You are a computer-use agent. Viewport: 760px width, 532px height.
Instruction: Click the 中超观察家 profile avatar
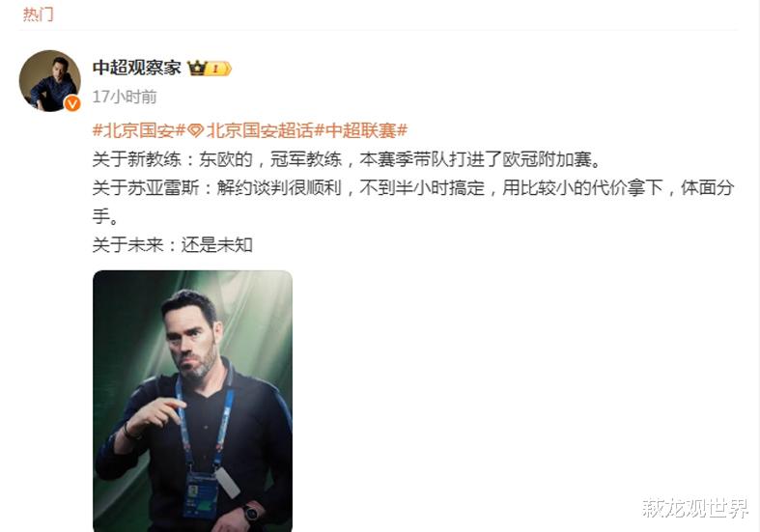[50, 81]
